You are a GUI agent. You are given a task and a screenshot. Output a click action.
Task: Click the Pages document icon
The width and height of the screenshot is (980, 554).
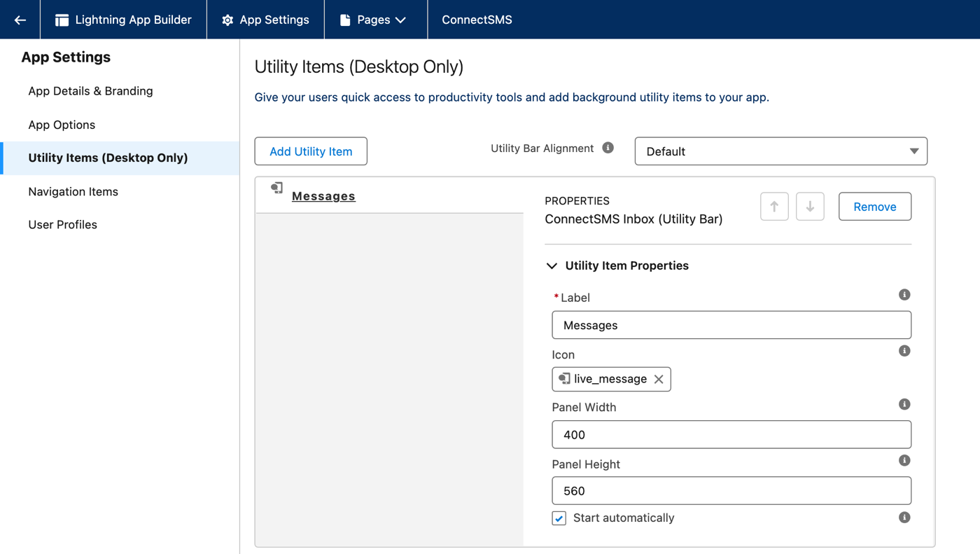click(x=345, y=20)
